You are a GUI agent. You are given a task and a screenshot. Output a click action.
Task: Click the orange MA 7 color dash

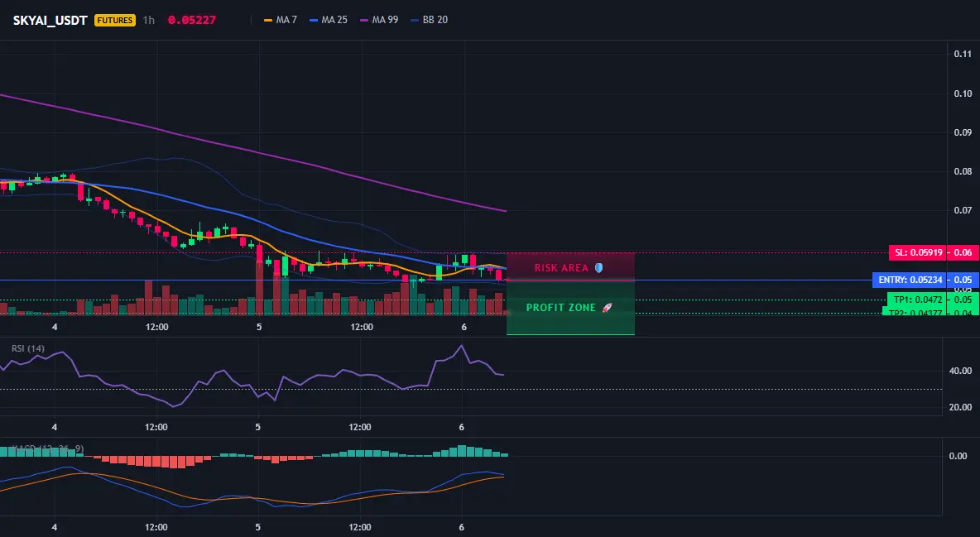point(268,20)
